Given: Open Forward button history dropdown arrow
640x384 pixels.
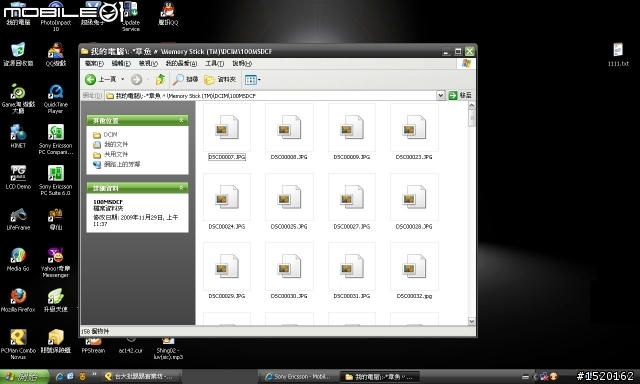Looking at the screenshot, I should [148, 80].
